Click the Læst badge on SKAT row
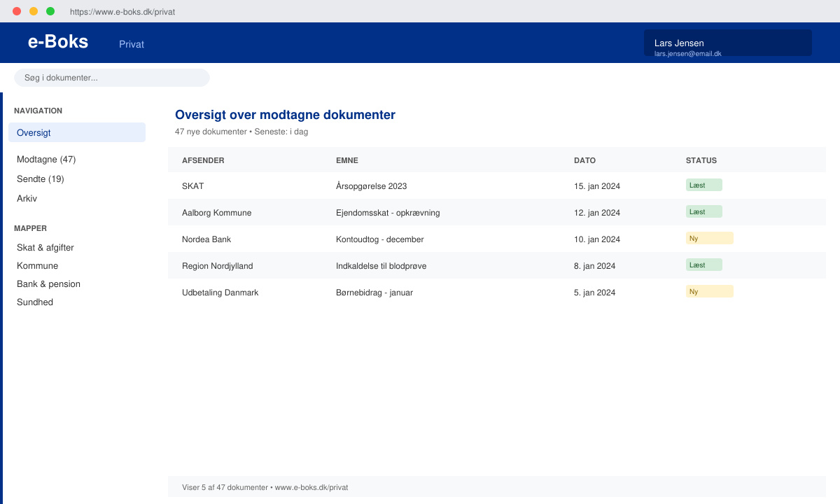This screenshot has height=504, width=840. (704, 185)
